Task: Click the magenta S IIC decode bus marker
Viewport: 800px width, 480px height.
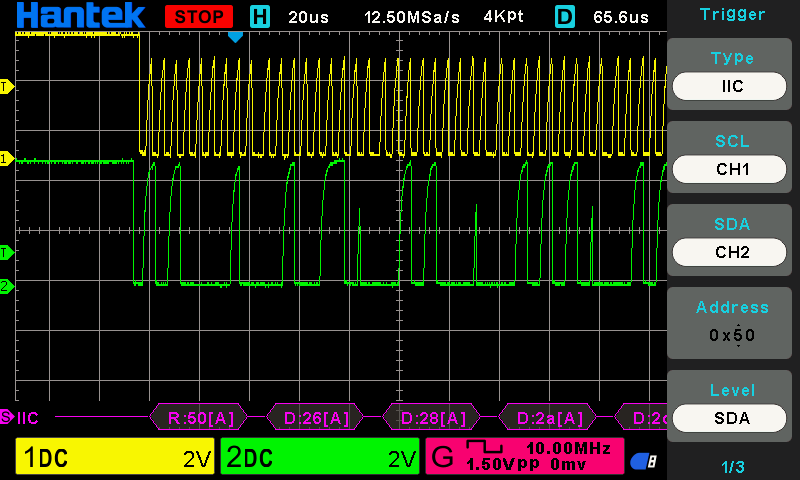Action: tap(6, 416)
